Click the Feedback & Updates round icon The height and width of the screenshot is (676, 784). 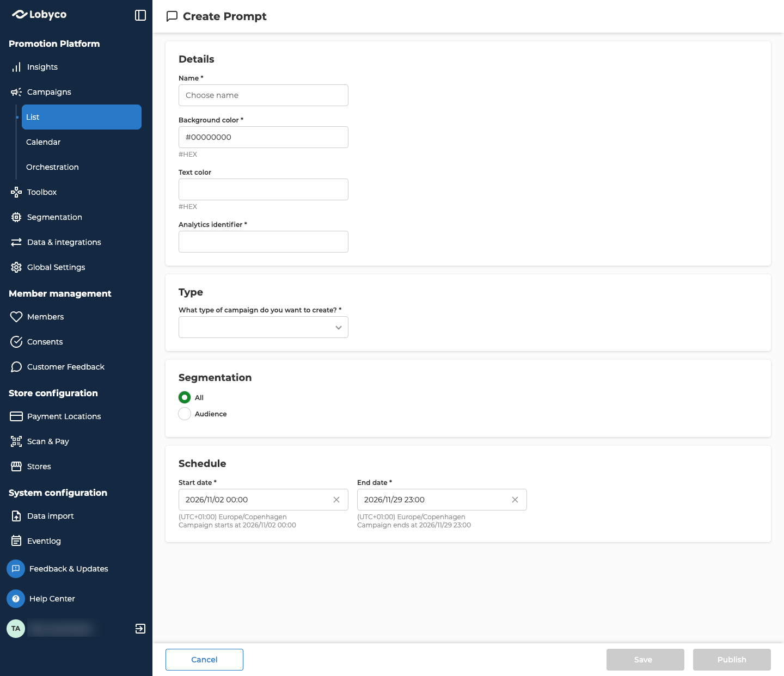click(x=16, y=569)
